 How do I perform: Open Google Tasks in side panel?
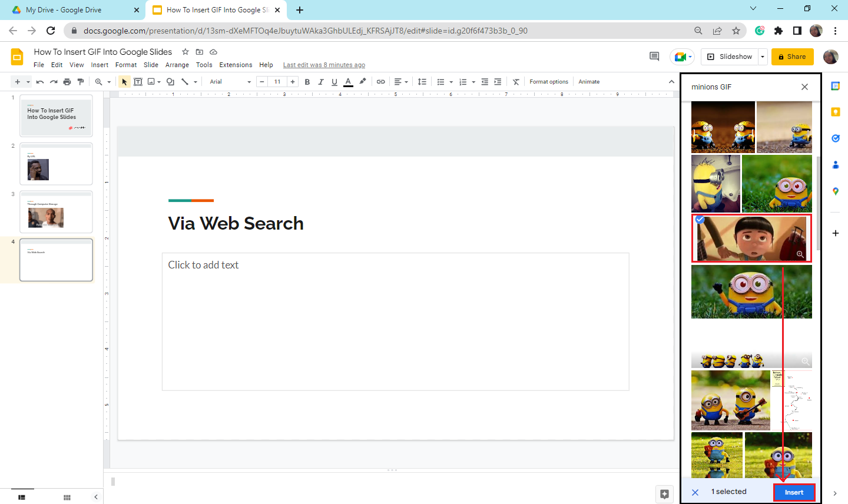tap(835, 138)
